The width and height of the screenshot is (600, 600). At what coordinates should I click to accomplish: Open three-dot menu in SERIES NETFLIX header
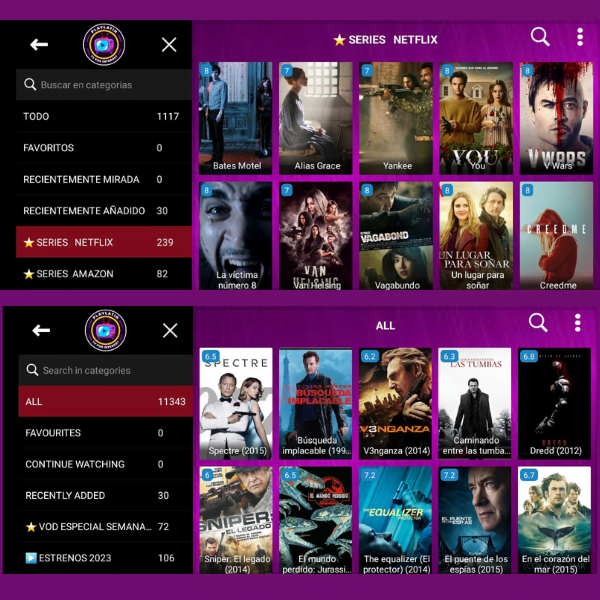(x=580, y=37)
